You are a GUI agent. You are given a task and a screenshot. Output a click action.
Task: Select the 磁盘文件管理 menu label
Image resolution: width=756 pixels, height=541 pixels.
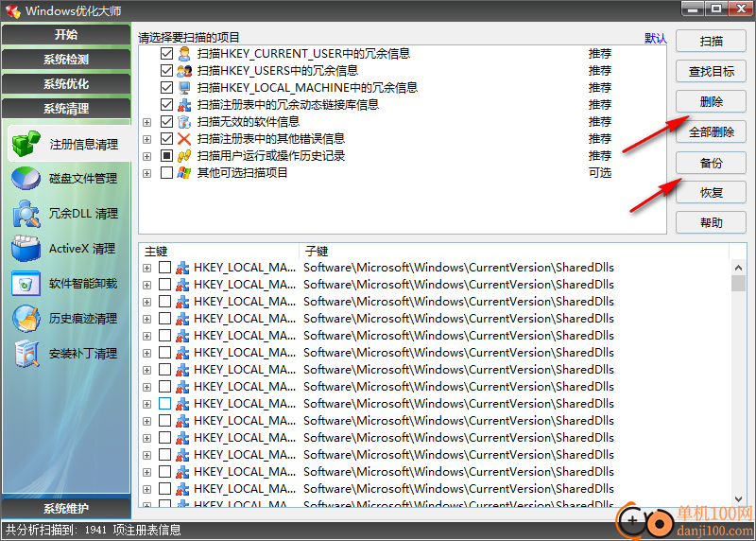coord(83,179)
